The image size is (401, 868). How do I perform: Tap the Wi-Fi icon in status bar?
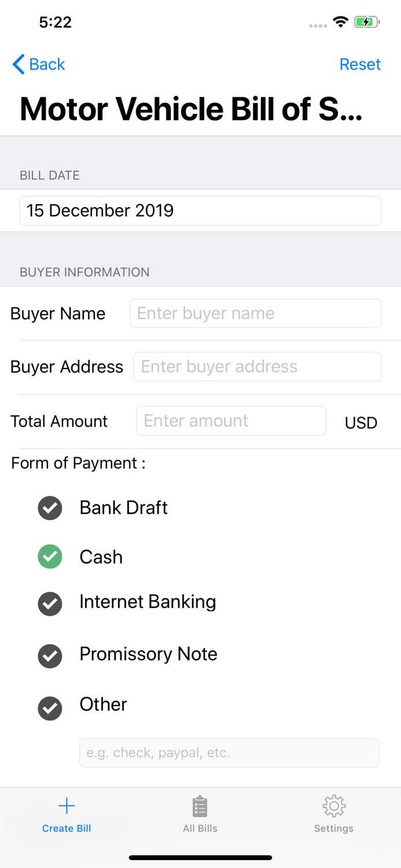pos(340,21)
